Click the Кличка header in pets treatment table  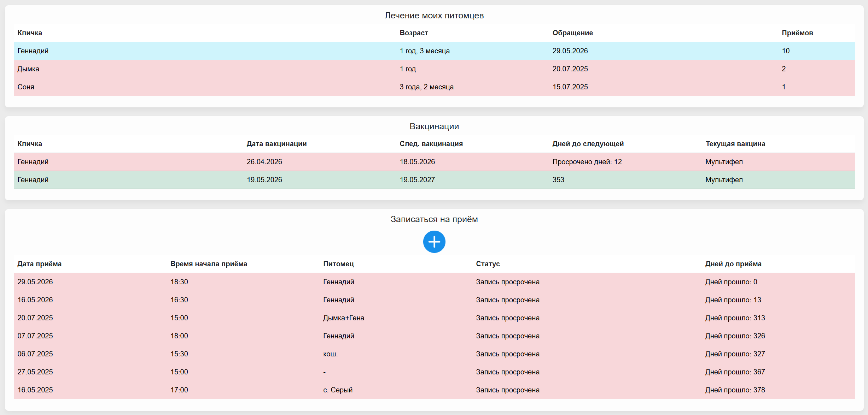(30, 33)
